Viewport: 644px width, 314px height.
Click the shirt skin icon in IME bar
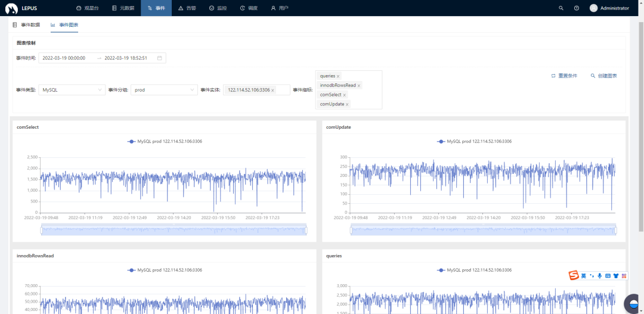[615, 276]
